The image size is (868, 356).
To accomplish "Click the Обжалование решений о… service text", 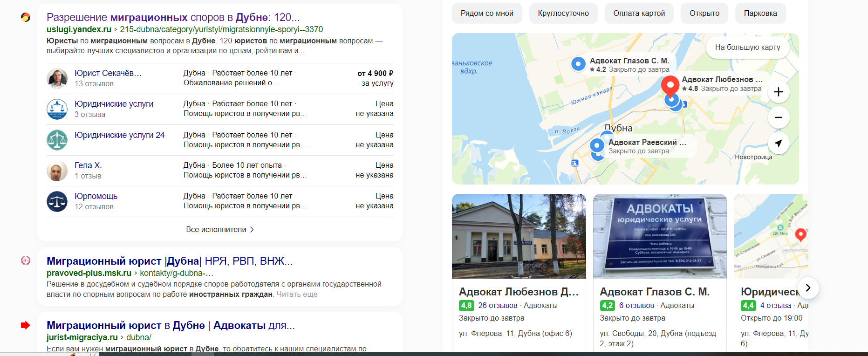I will [231, 83].
